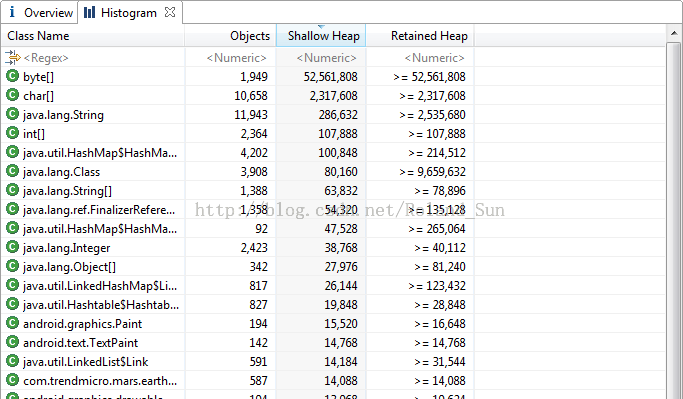The height and width of the screenshot is (399, 683).
Task: Click the 52,561,808 shallow heap value
Action: tap(331, 77)
